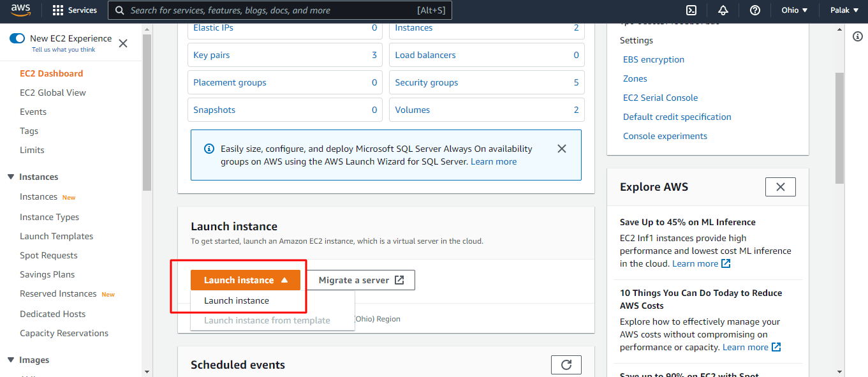Open Instance Types in sidebar
The height and width of the screenshot is (377, 868).
[50, 217]
